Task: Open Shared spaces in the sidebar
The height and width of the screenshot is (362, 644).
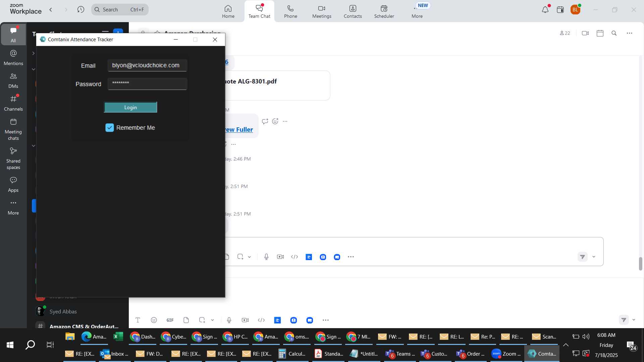Action: tap(13, 158)
